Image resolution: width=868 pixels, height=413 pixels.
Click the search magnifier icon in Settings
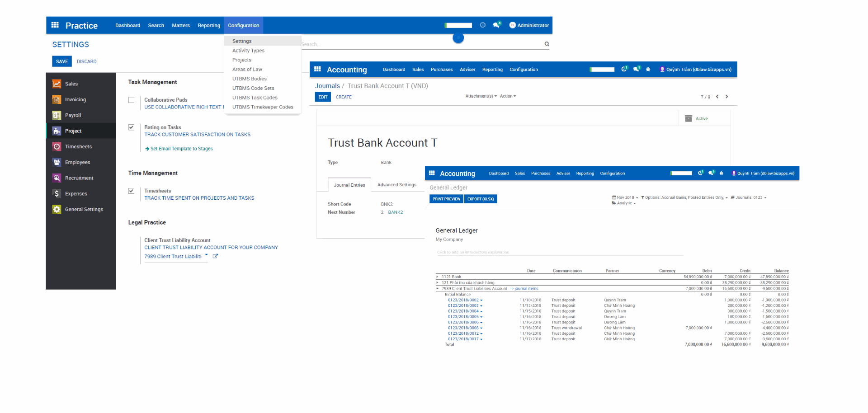tap(547, 44)
